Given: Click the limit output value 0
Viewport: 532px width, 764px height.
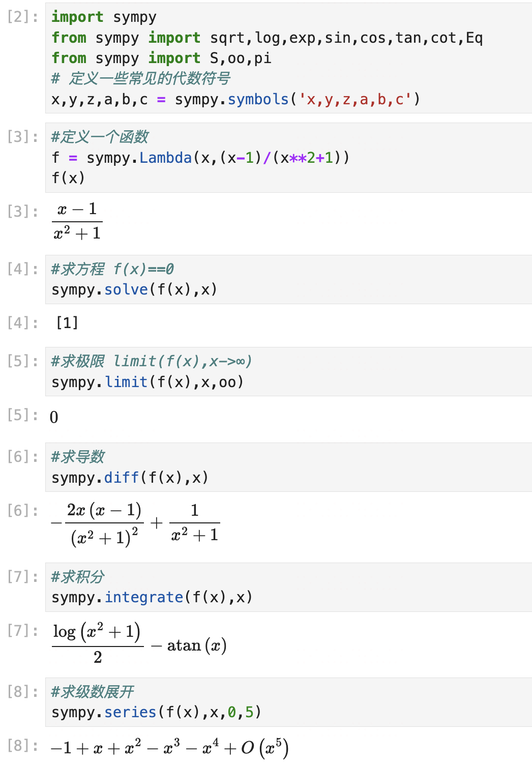Looking at the screenshot, I should click(x=54, y=418).
